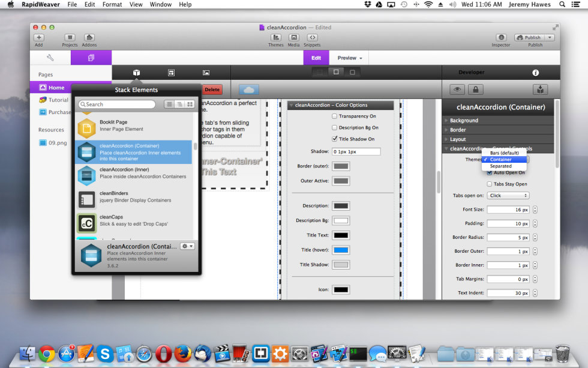Select cleanAccordion (Inner) stack element

tap(134, 175)
